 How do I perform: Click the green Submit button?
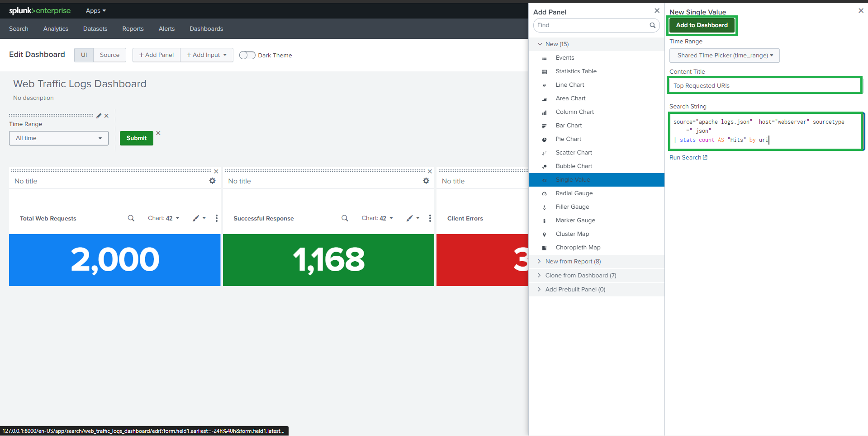(x=137, y=138)
